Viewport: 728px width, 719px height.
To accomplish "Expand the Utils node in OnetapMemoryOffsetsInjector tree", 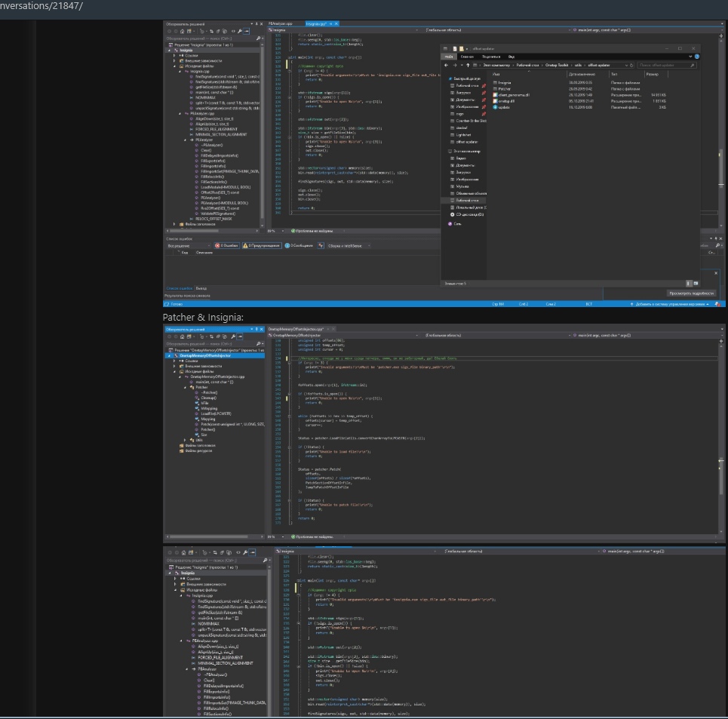I will tap(186, 440).
